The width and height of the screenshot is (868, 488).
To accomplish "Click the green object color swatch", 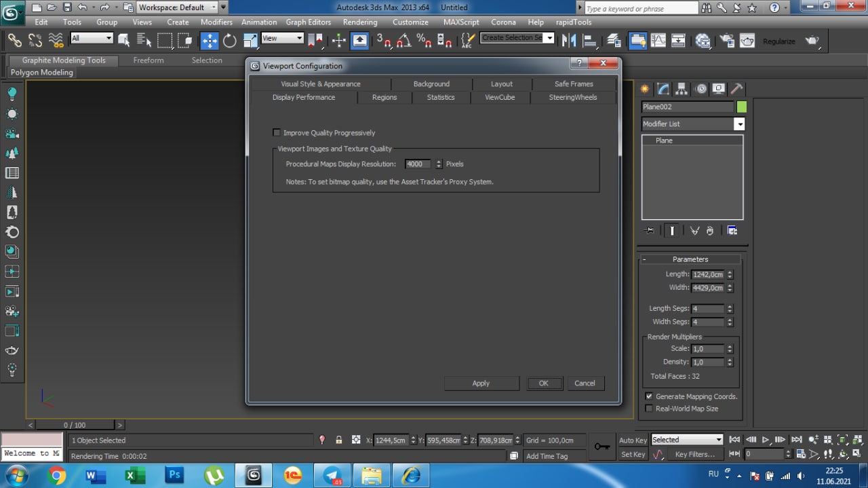I will coord(741,107).
